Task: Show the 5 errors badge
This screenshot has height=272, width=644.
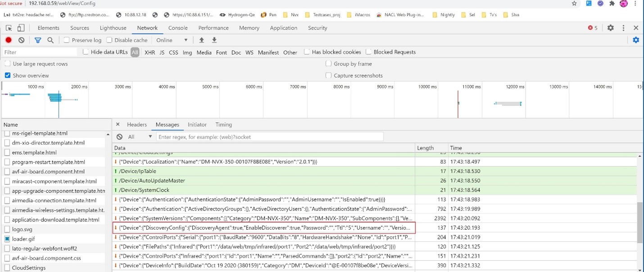Action: tap(593, 28)
